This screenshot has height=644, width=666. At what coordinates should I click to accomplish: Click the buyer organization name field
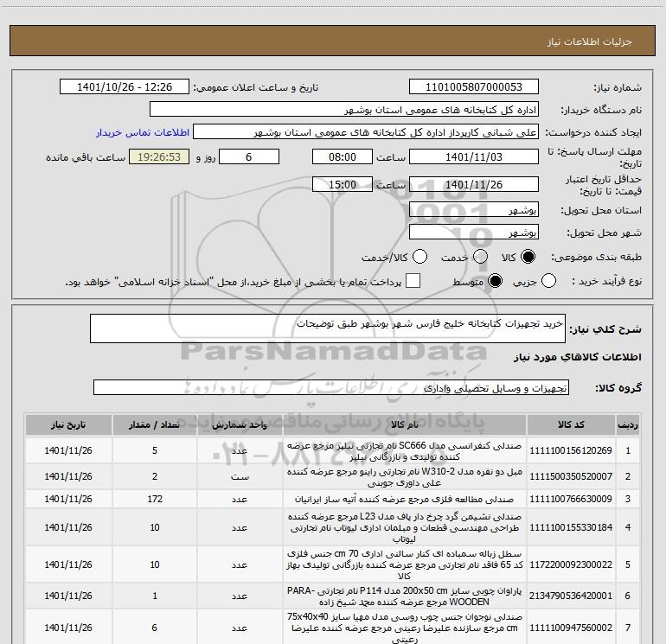[x=344, y=110]
